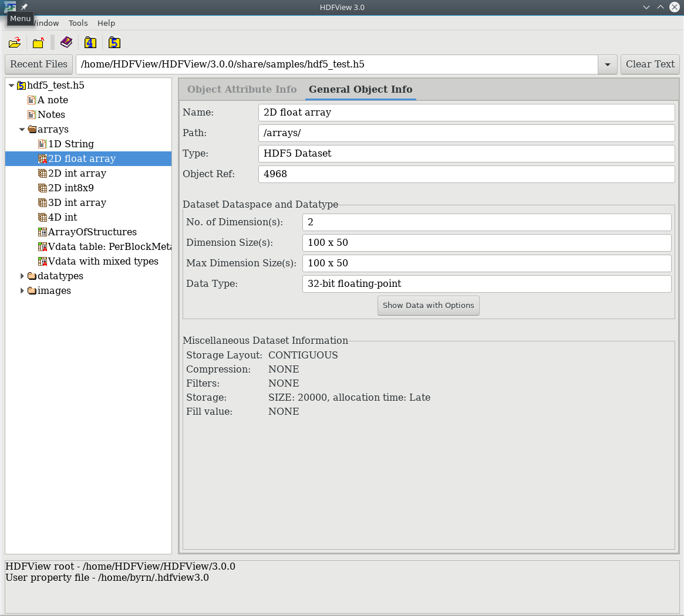Select the Notes tree item
The height and width of the screenshot is (616, 684).
tap(52, 114)
